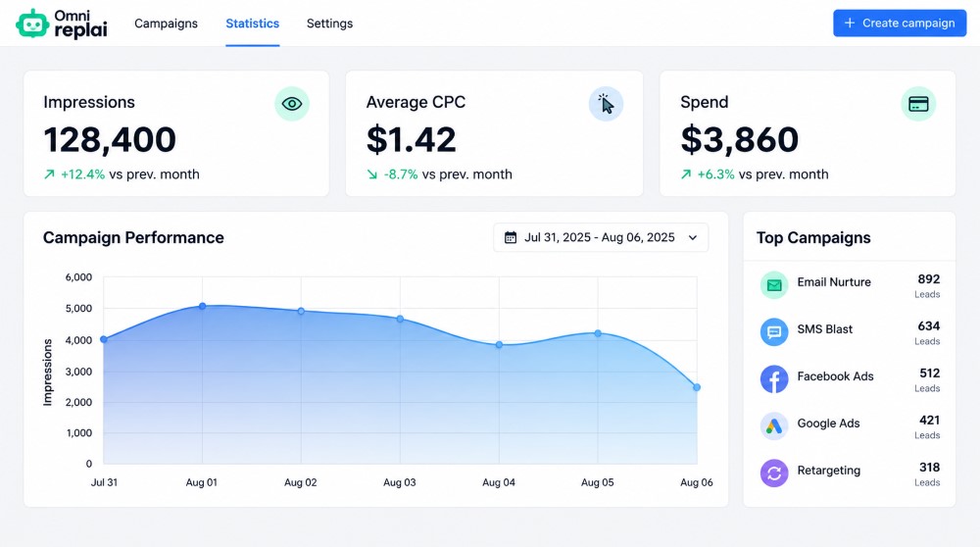This screenshot has height=547, width=980.
Task: Click the Google Ads logo icon
Action: click(774, 426)
